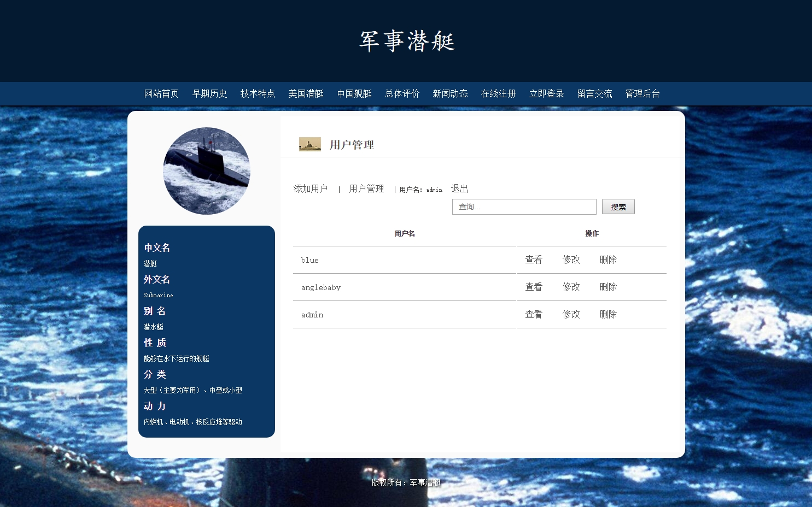This screenshot has height=507, width=812.
Task: Open the 网站首页 navigation link
Action: point(161,93)
